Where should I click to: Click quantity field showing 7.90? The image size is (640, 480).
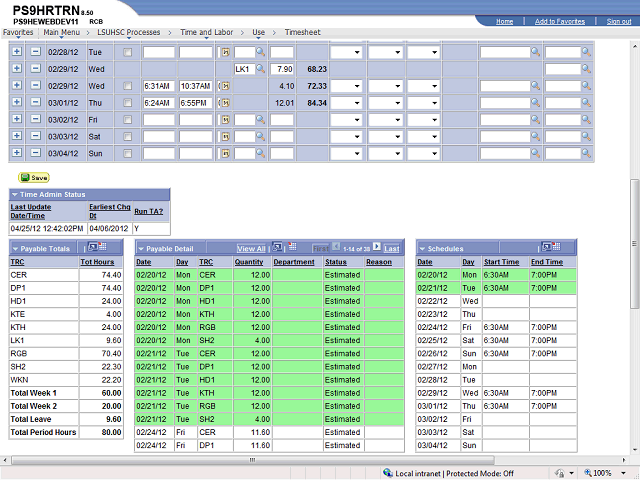282,69
